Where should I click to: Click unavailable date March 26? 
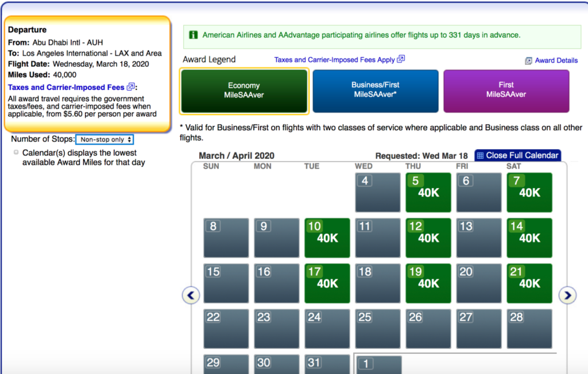coord(428,329)
